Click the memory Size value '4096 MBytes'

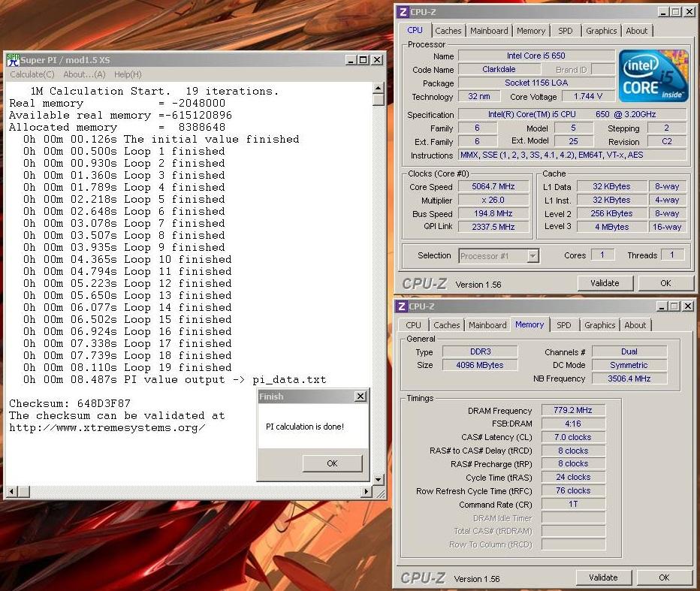click(480, 365)
